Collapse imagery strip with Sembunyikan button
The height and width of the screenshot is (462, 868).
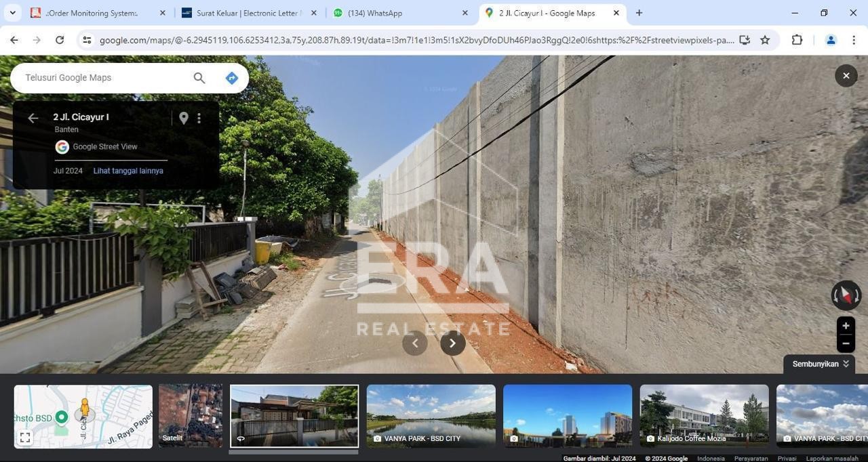coord(820,364)
